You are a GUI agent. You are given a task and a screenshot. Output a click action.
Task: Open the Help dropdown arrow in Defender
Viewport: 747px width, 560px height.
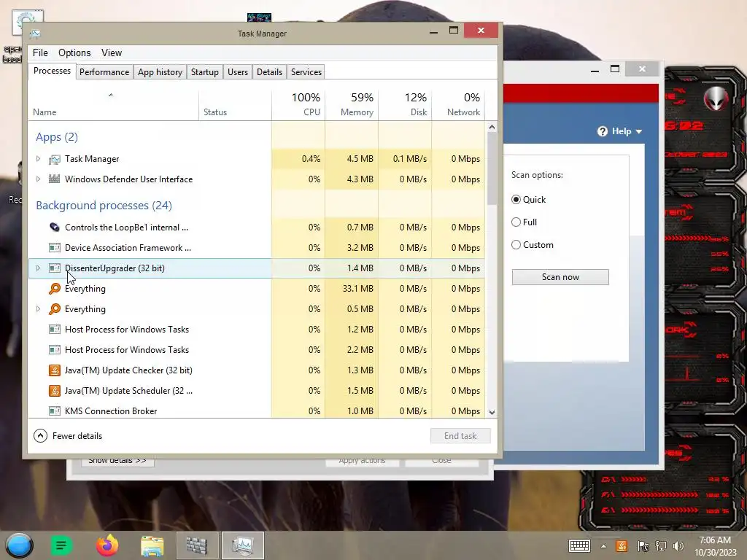click(639, 131)
